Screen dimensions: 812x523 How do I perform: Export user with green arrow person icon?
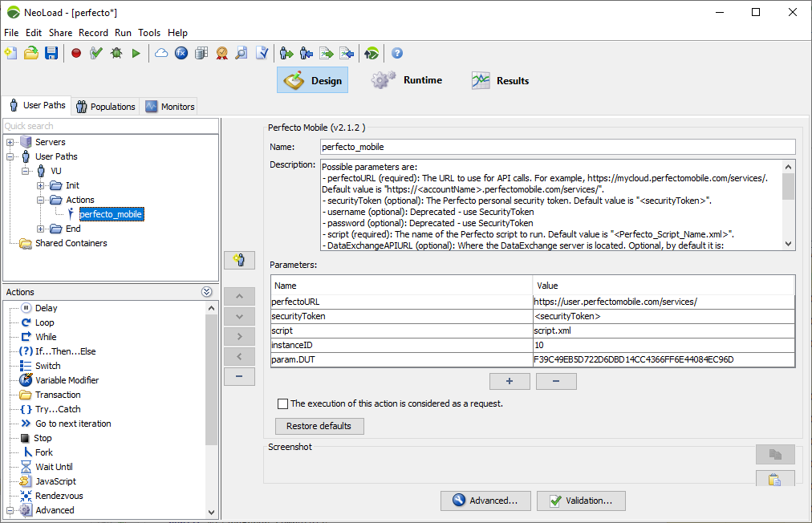pos(286,53)
